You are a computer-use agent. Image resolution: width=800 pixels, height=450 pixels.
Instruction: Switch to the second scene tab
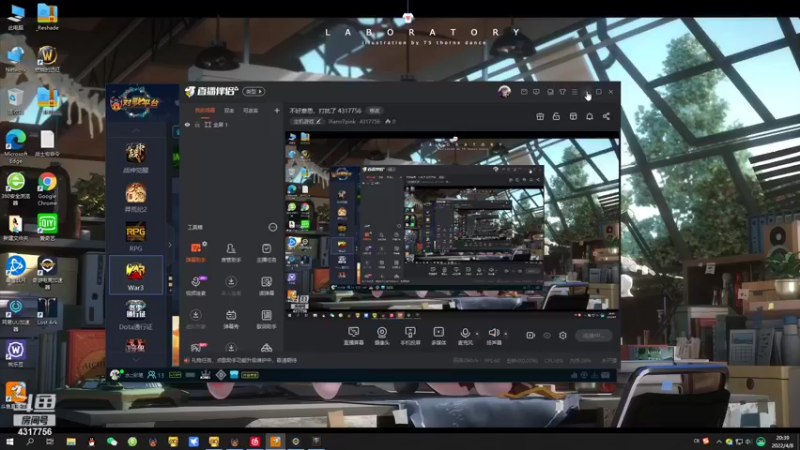pos(229,111)
